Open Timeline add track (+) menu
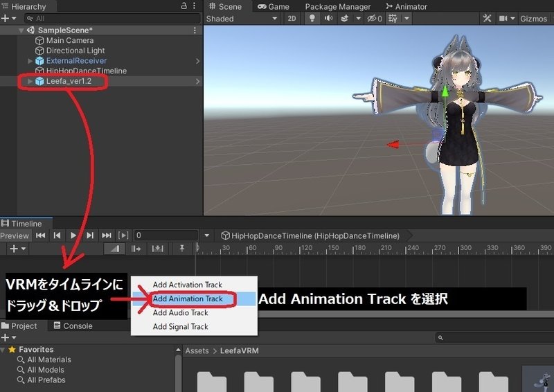554x392 pixels. click(17, 249)
